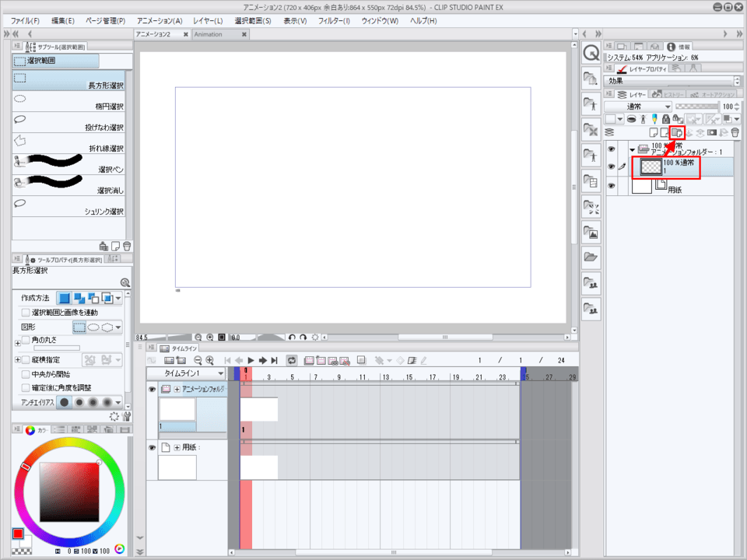The width and height of the screenshot is (747, 560).
Task: Expand the 用紙 track in the timeline
Action: click(x=177, y=448)
